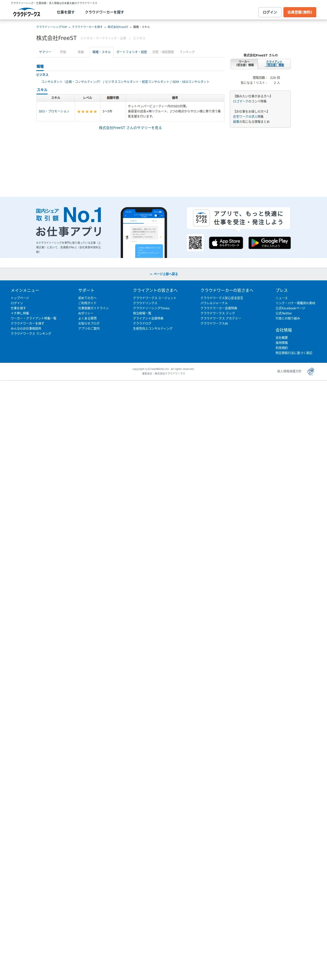
Task: Click 株式会社FreeST さんのサマリーを見る link
Action: click(x=130, y=128)
